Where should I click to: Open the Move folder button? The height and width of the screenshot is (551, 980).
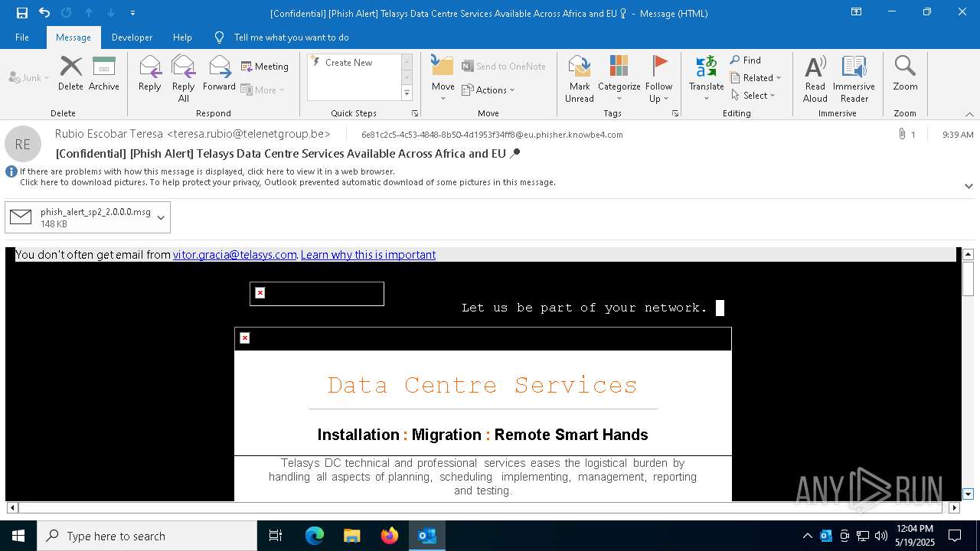click(443, 79)
